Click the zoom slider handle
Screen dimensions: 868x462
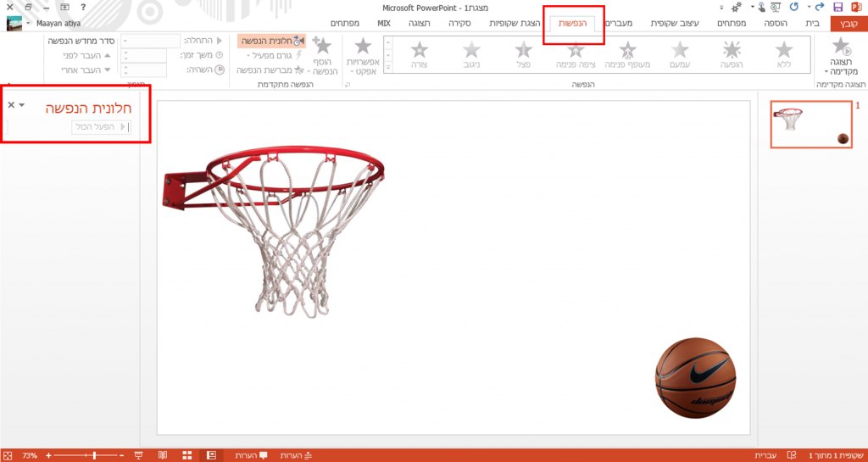93,455
